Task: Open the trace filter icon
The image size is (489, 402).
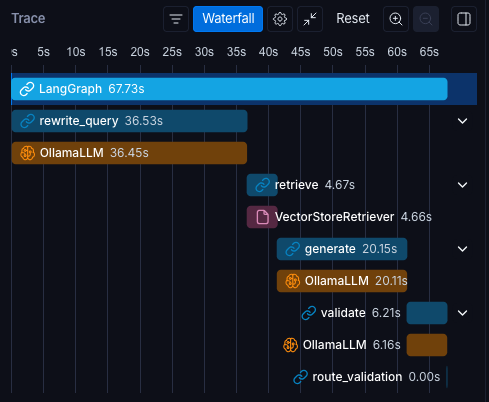Action: 176,19
